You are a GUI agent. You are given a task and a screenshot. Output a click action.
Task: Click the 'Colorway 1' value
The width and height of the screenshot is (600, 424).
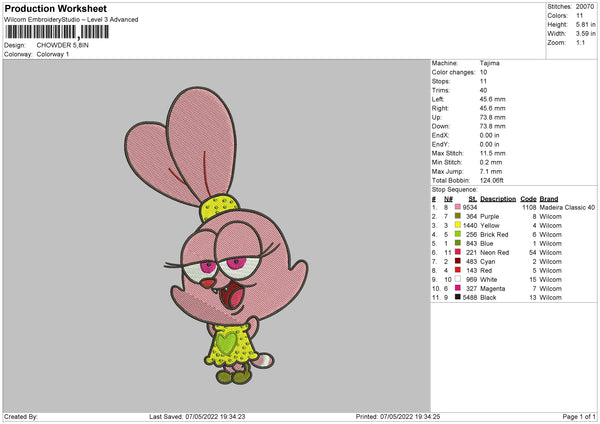[x=53, y=54]
